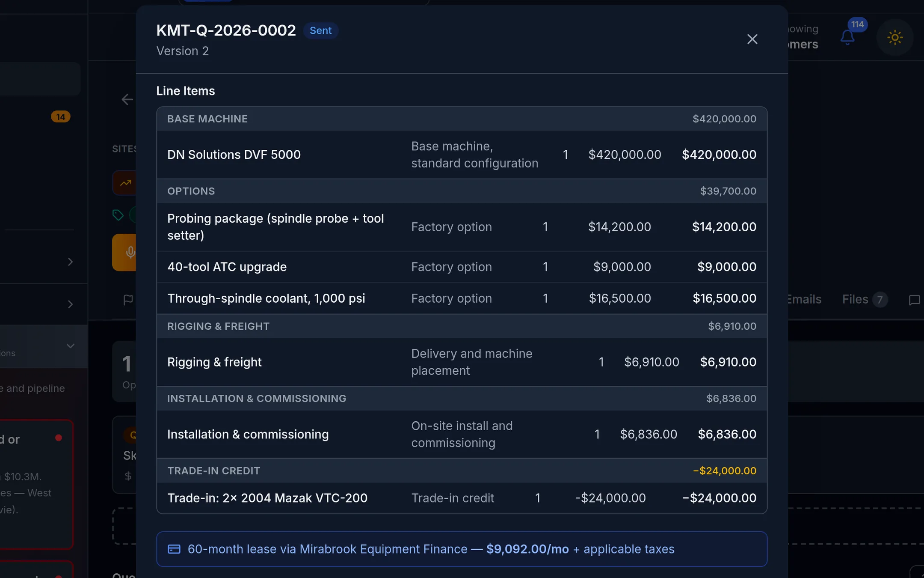
Task: Click the $6,836.00 section subtotal
Action: click(x=731, y=399)
